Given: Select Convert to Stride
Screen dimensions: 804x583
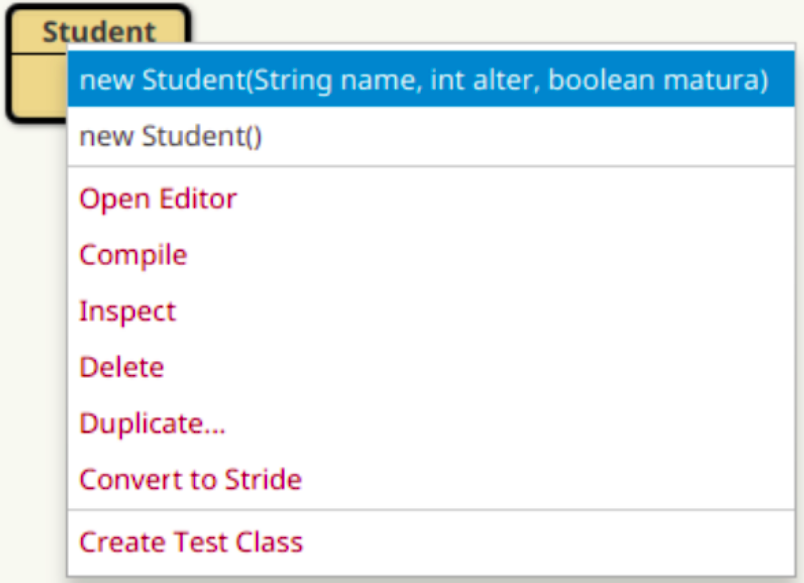Looking at the screenshot, I should point(190,480).
